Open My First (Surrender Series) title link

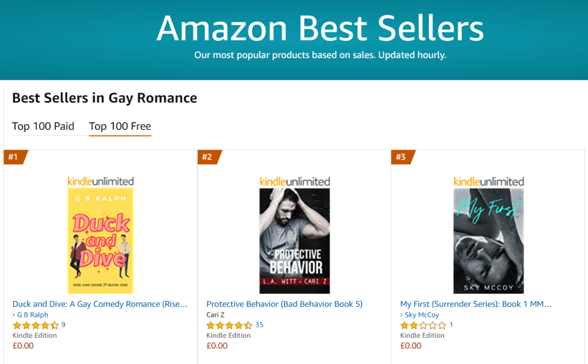[x=476, y=304]
